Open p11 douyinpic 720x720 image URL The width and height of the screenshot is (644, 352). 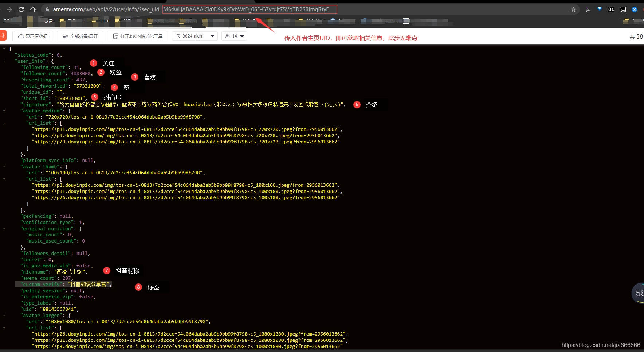[x=186, y=129]
